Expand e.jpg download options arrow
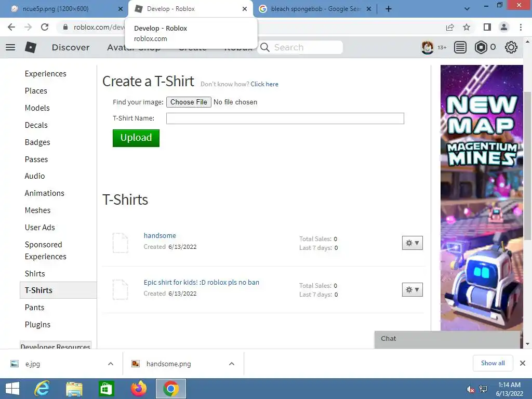 coord(111,364)
